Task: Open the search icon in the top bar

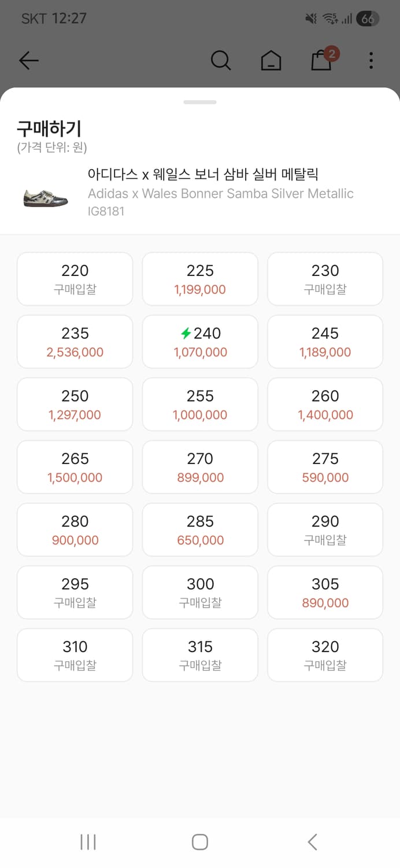Action: [221, 60]
